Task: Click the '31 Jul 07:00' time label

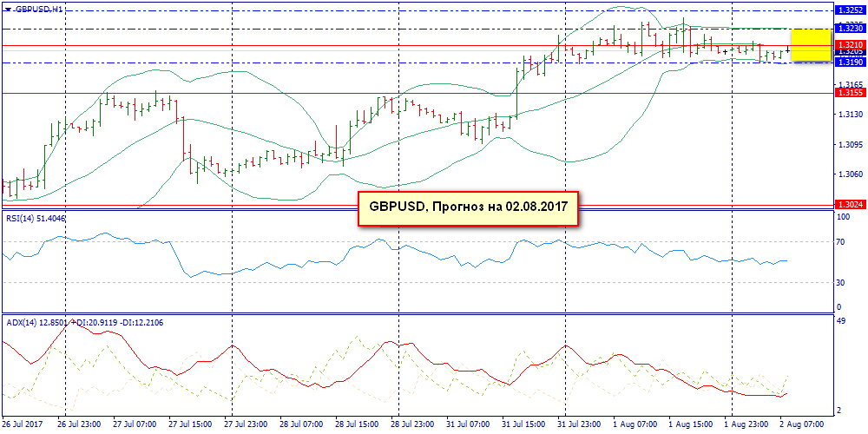Action: click(x=467, y=424)
